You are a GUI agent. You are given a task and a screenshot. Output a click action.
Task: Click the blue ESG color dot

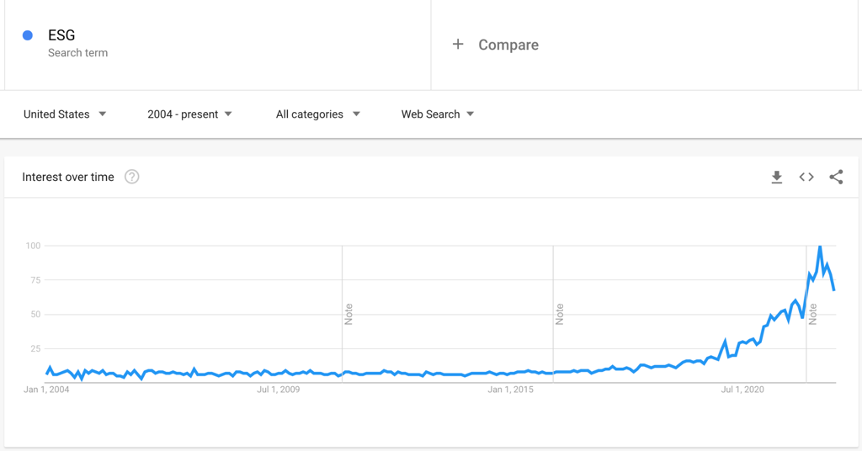click(28, 36)
